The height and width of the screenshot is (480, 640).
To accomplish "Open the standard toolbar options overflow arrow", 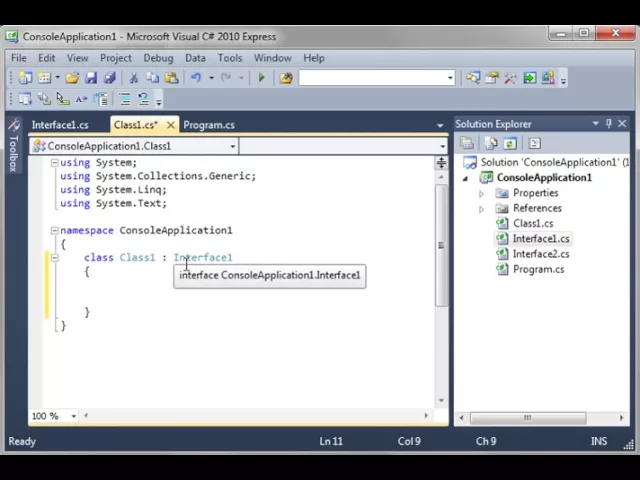I will [563, 80].
